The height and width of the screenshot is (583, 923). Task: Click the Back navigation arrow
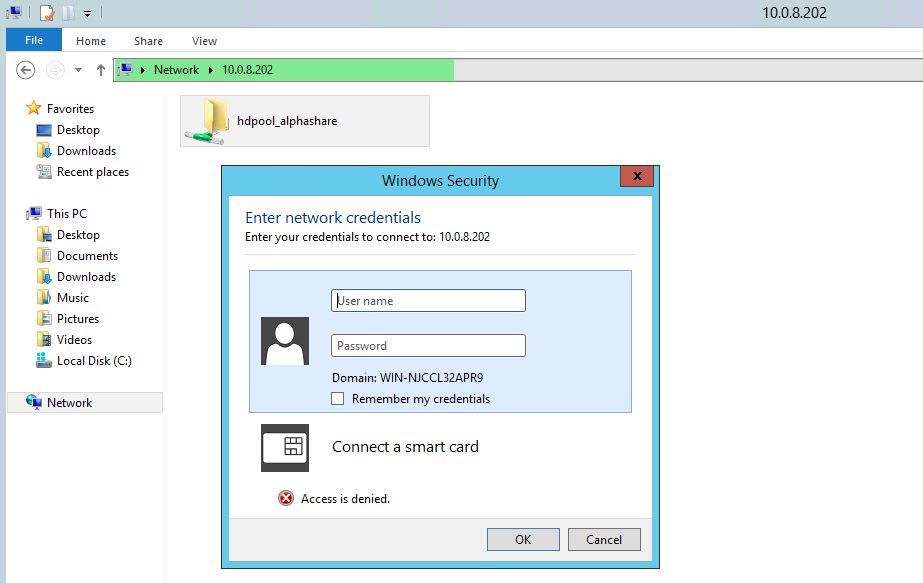25,70
